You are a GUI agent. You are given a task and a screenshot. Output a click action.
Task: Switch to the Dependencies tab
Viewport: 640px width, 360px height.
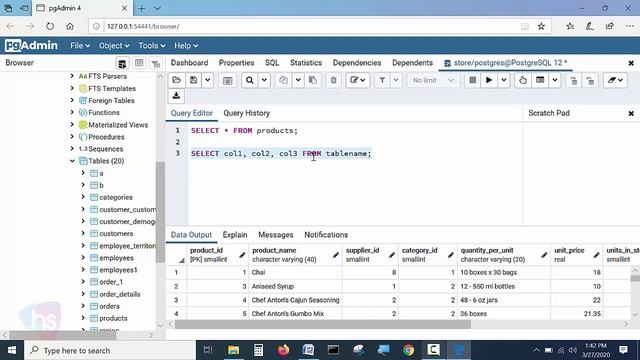357,63
